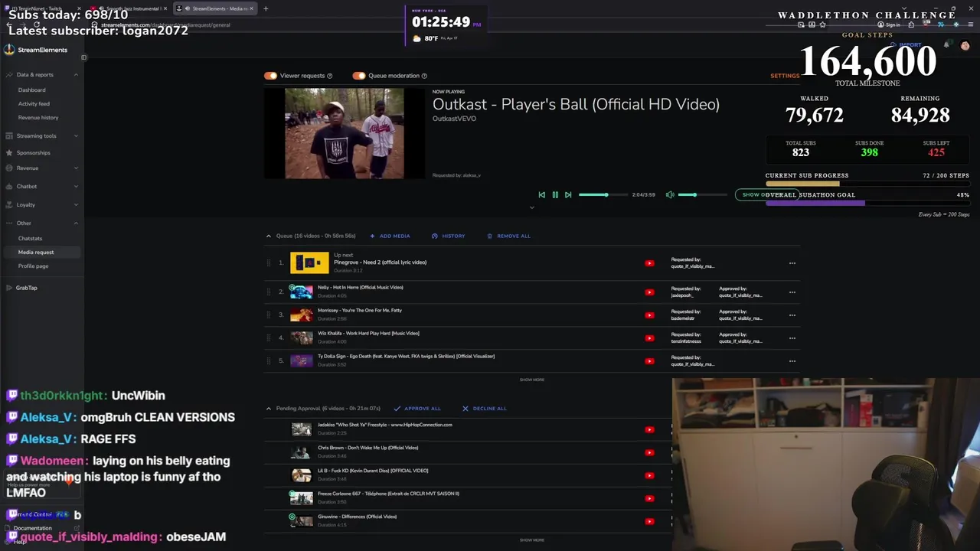Open Viewer requests help icon
980x551 pixels.
(330, 76)
